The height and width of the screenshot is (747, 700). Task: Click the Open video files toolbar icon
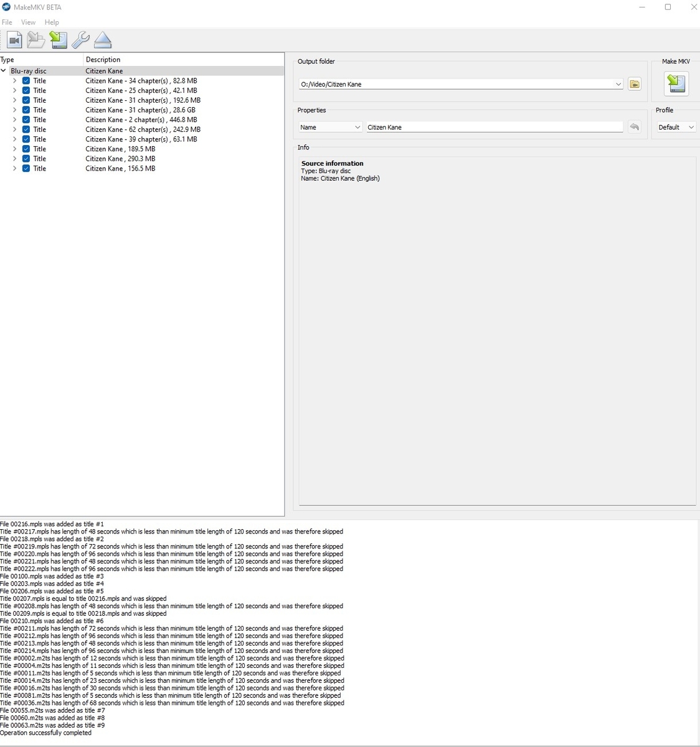click(x=14, y=40)
